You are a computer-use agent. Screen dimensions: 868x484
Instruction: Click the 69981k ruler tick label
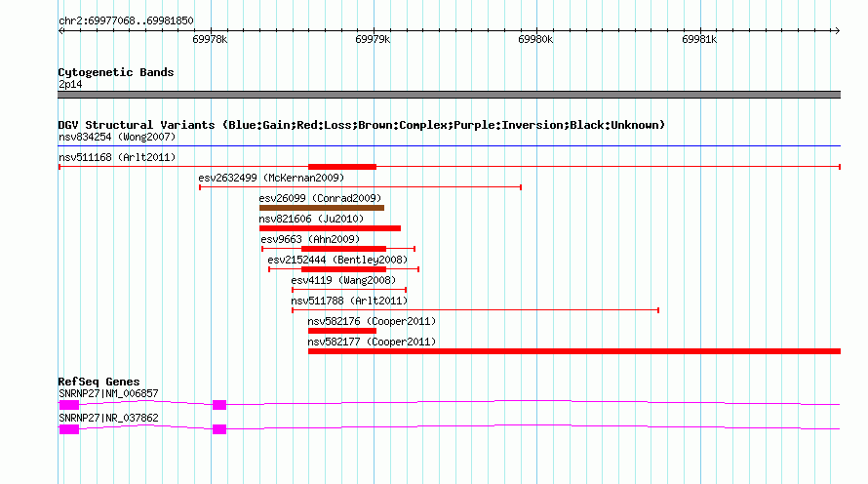699,39
